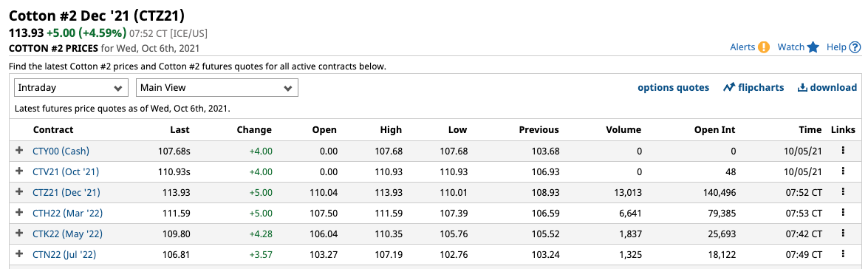Expand the CTY00 (Cash) row
Screen dimensions: 868x269
click(x=19, y=151)
